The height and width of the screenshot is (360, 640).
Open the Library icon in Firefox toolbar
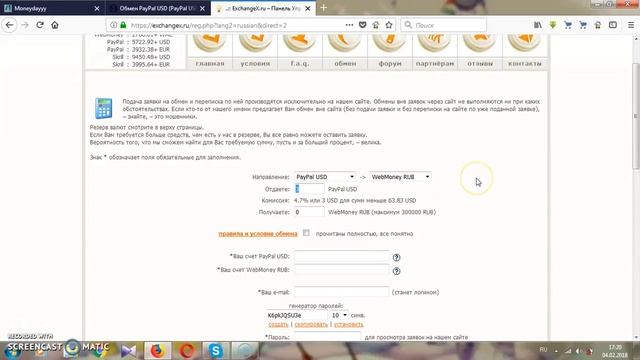(x=538, y=25)
